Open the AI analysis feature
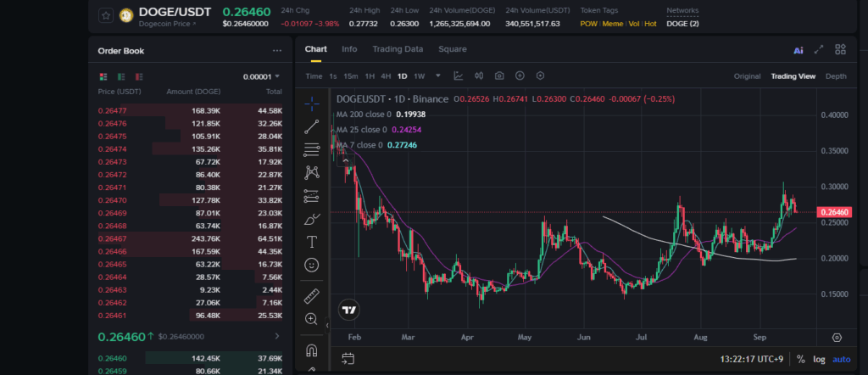Image resolution: width=868 pixels, height=375 pixels. tap(798, 50)
